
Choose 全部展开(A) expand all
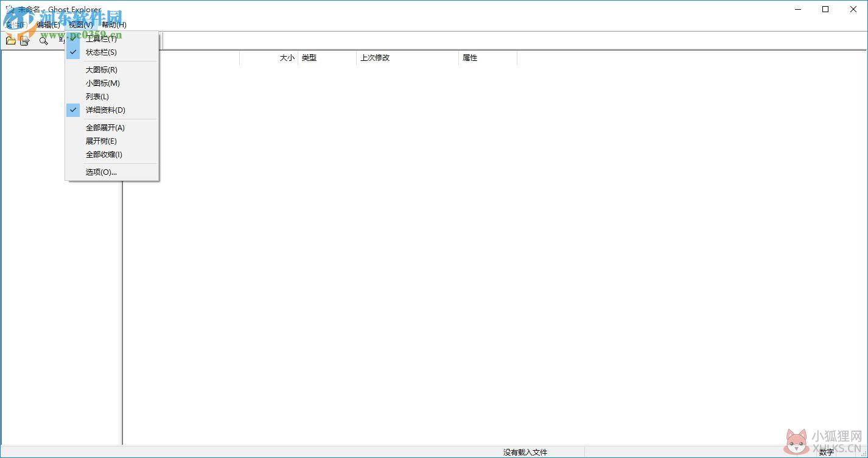112,128
